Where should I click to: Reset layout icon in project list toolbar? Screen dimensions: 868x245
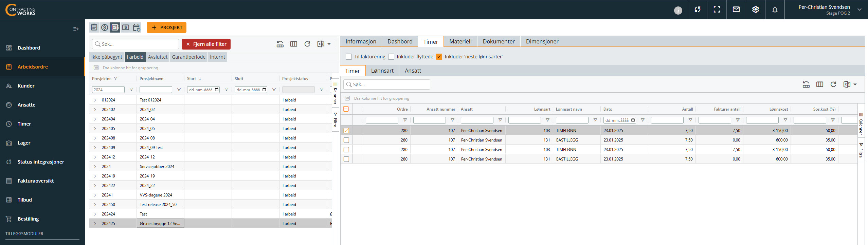(x=280, y=44)
